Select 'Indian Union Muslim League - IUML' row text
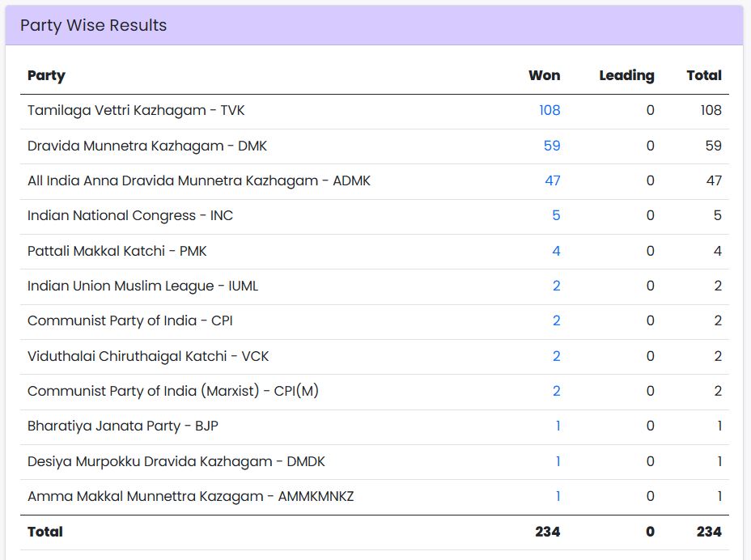The width and height of the screenshot is (751, 560). tap(142, 286)
